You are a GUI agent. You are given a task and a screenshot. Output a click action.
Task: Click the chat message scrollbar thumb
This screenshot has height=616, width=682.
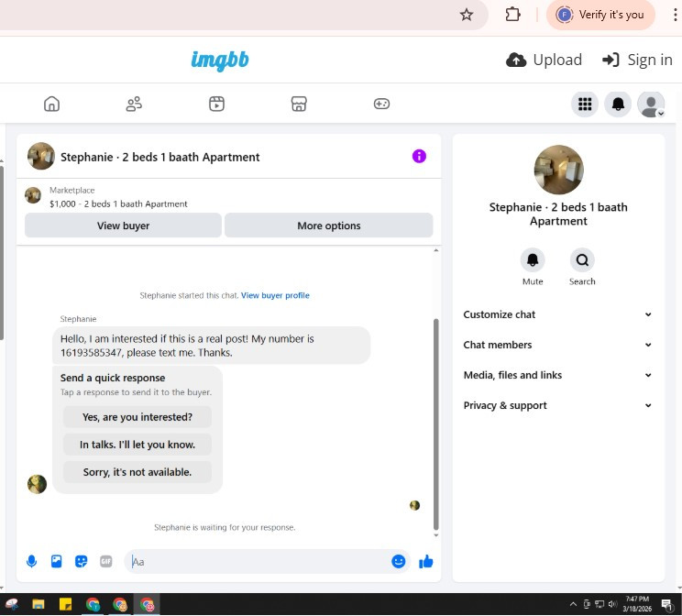435,424
